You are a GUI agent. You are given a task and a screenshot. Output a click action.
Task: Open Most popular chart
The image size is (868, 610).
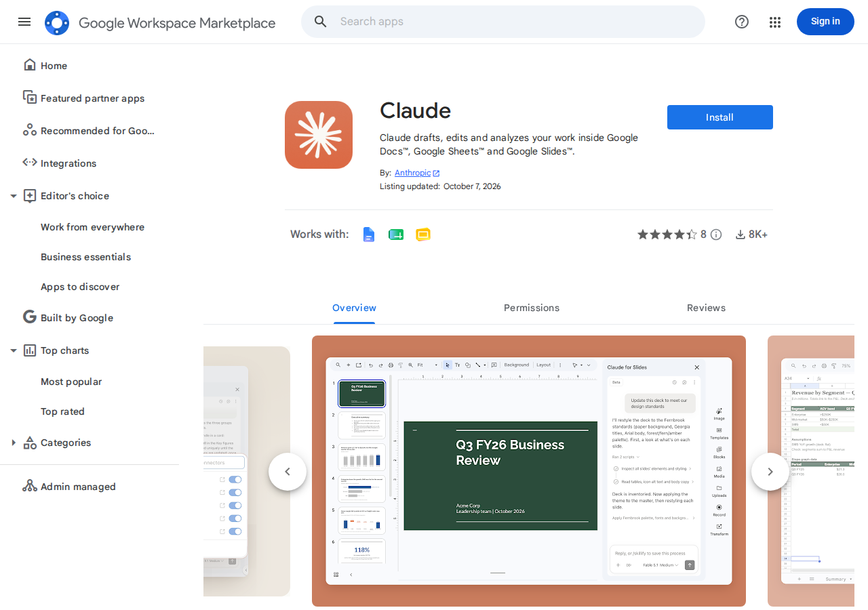tap(71, 382)
